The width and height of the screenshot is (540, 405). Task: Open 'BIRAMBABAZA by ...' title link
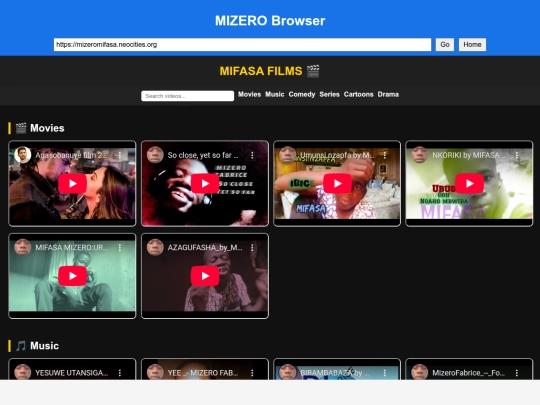pos(334,373)
